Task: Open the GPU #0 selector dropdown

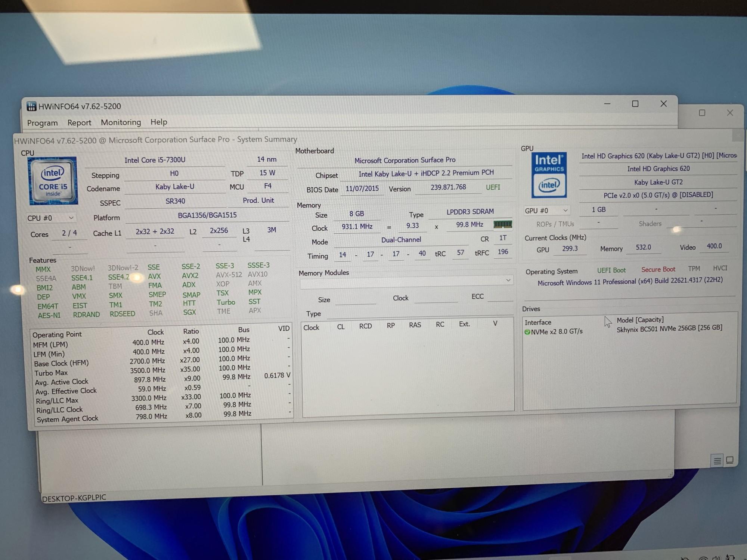Action: pos(546,211)
